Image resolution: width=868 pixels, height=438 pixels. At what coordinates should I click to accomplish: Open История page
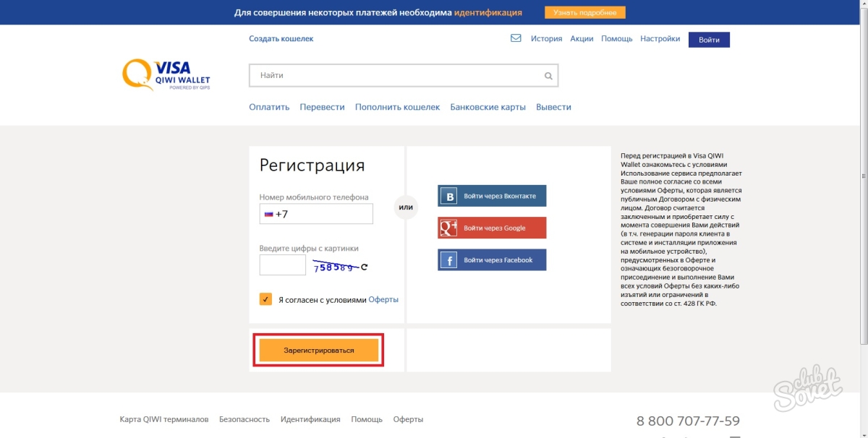click(x=546, y=39)
